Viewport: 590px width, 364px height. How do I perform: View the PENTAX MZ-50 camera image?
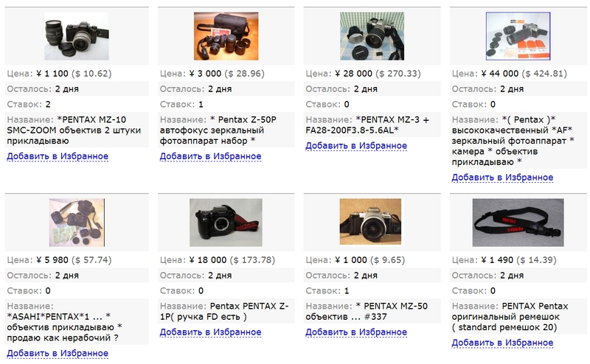370,222
